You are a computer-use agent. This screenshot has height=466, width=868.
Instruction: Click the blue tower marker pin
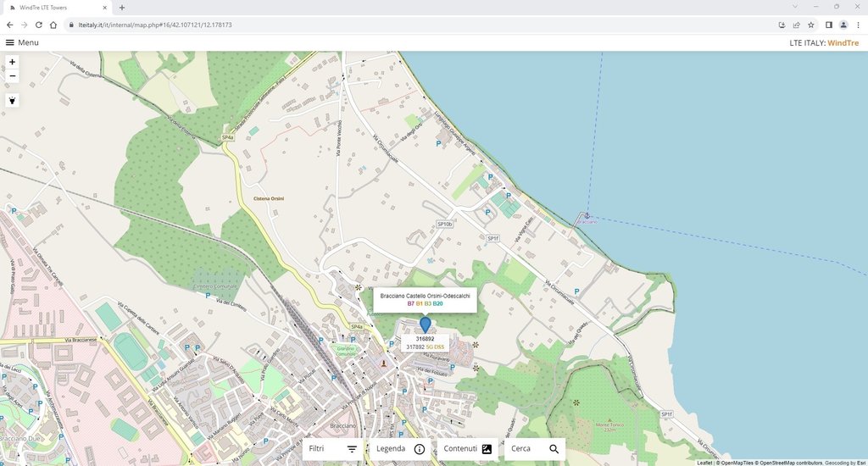coord(426,324)
